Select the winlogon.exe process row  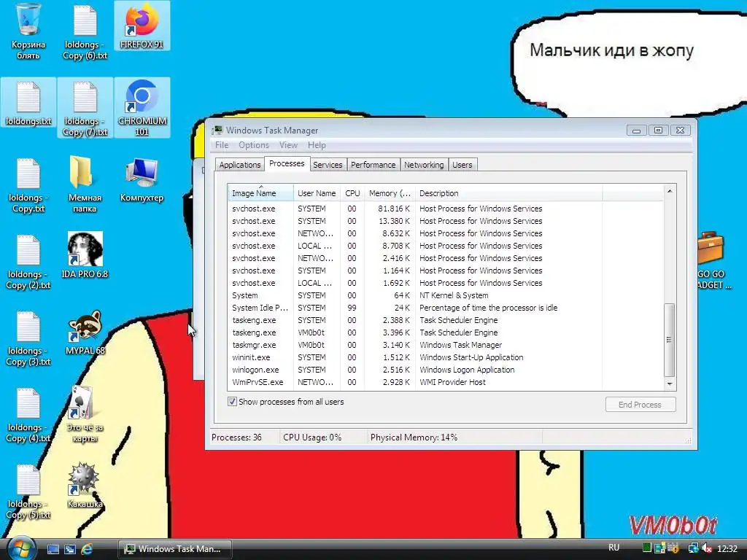(x=446, y=370)
